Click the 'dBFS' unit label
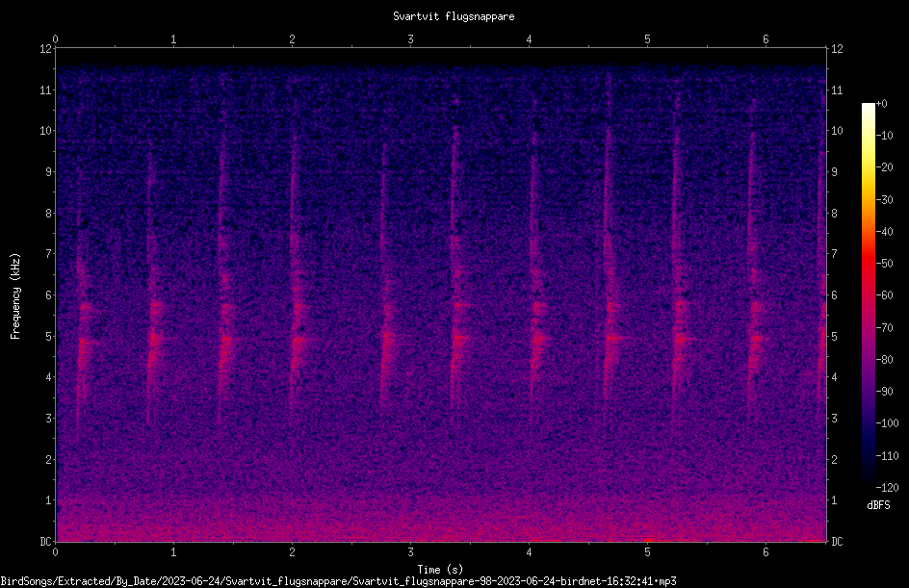This screenshot has height=588, width=909. tap(878, 505)
